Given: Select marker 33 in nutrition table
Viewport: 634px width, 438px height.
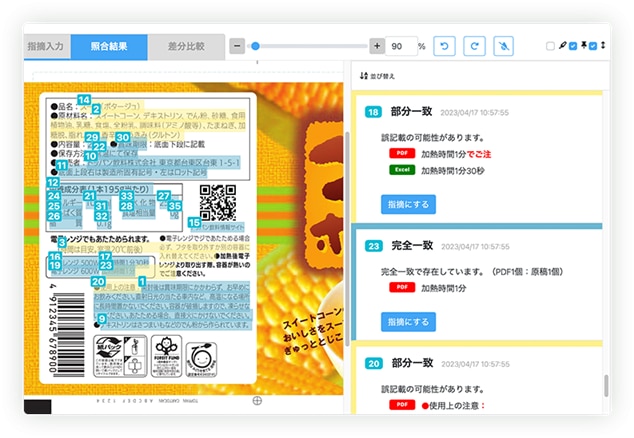Looking at the screenshot, I should pos(127,196).
